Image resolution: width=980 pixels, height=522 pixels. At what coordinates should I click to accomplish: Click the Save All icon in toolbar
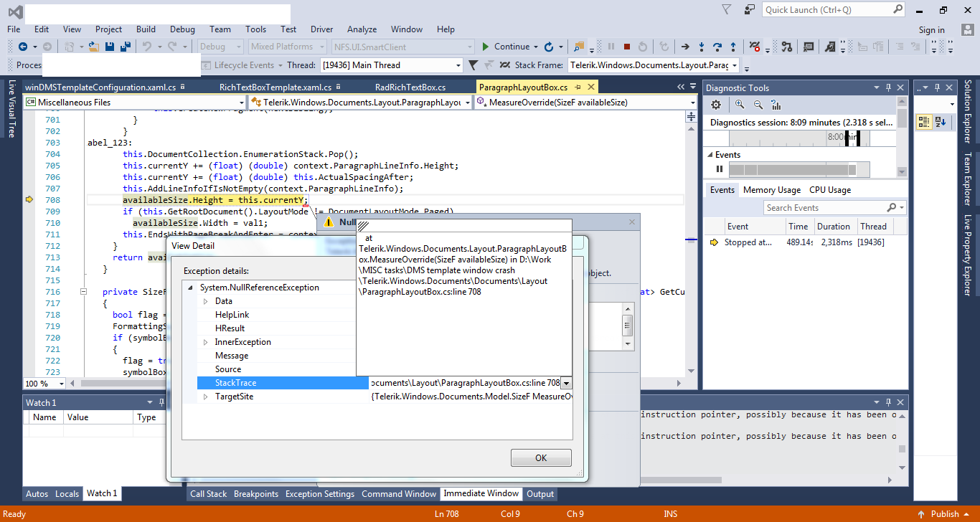(x=125, y=47)
